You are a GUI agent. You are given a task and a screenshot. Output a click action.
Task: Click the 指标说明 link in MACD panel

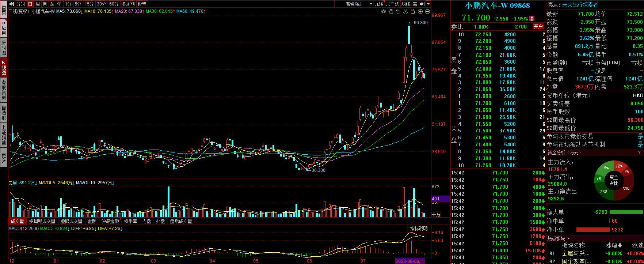pos(419,229)
